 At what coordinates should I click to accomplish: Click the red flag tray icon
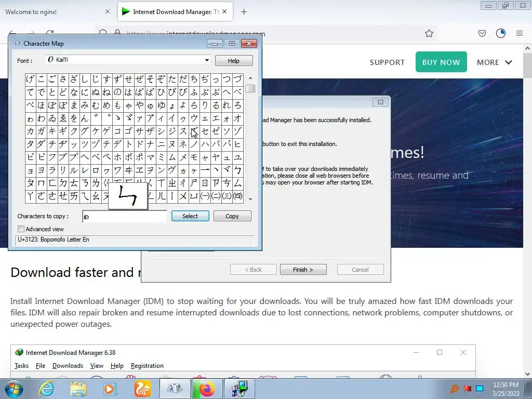[x=467, y=389]
